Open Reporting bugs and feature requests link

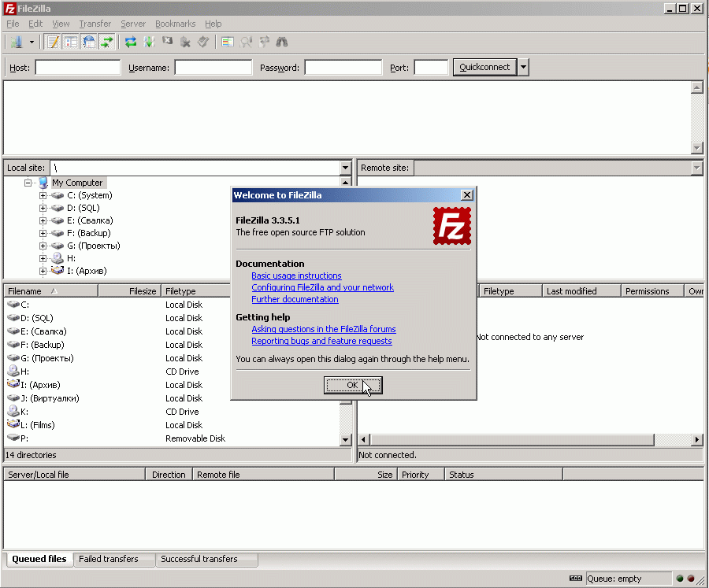point(321,341)
